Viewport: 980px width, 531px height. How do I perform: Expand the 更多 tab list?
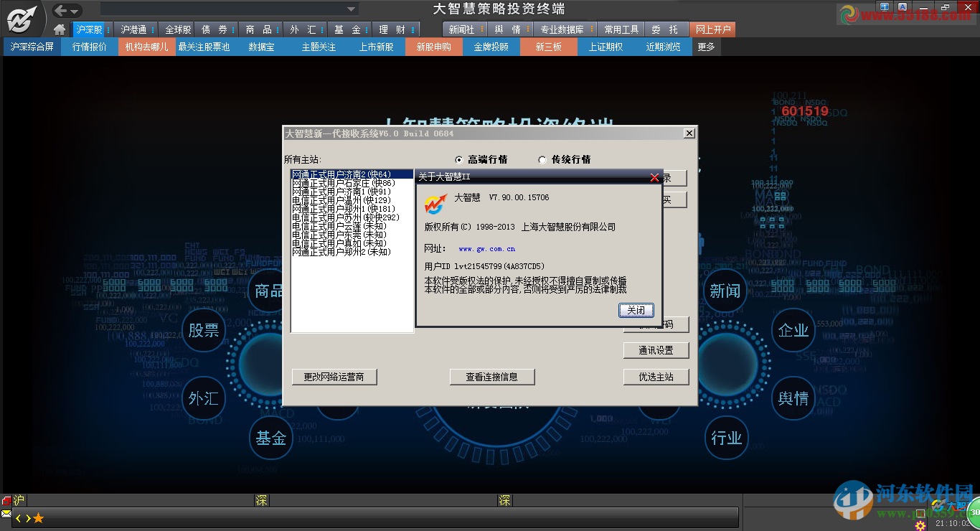pos(707,47)
